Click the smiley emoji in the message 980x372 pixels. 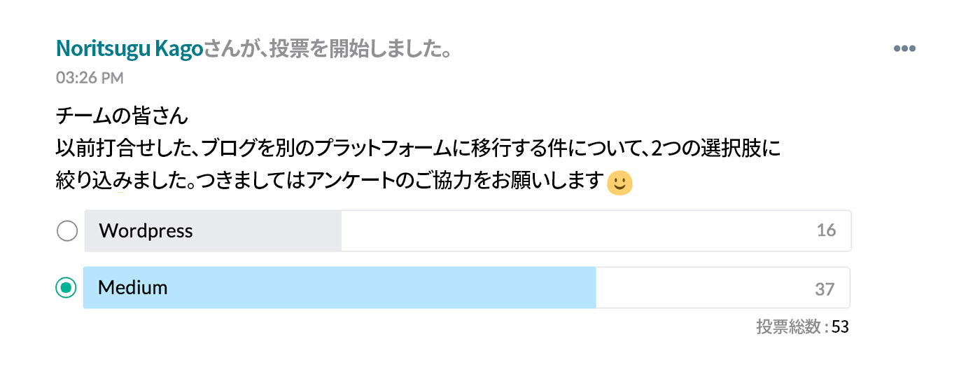click(x=619, y=184)
